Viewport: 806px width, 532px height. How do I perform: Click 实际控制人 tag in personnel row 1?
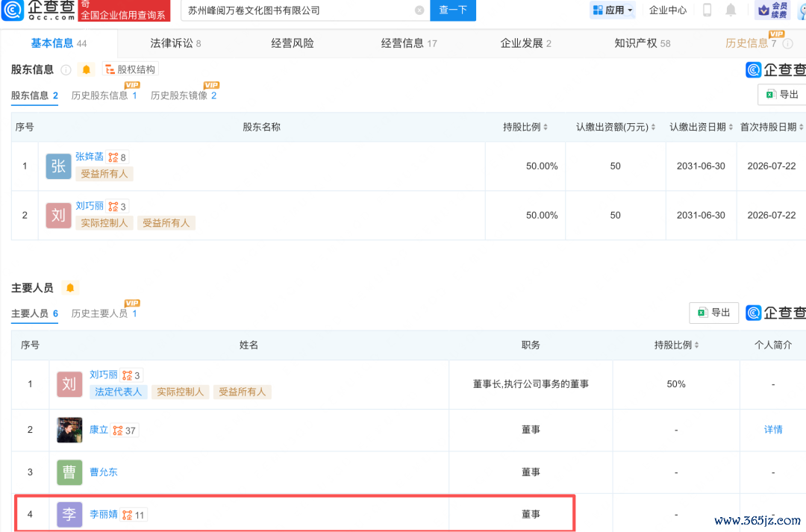point(180,392)
